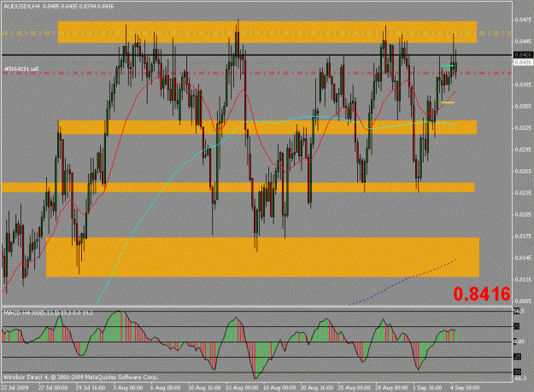The image size is (534, 392).
Task: Select the black horizontal line at 0.8426
Action: click(257, 55)
